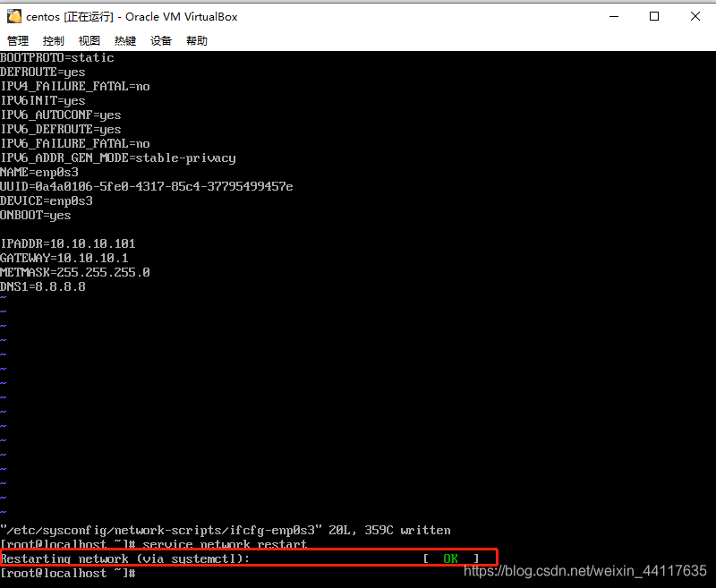
Task: Click the NAME=enp0s3 line
Action: coord(39,172)
